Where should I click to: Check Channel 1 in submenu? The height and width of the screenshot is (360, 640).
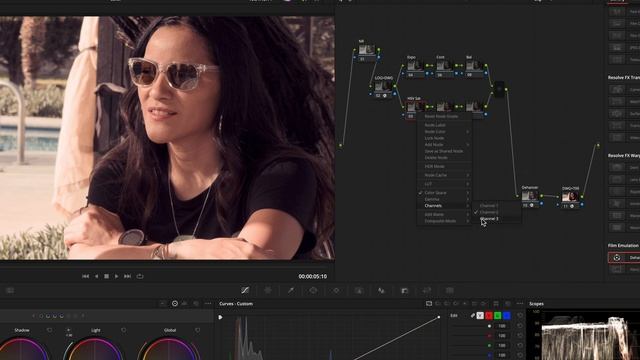click(497, 206)
